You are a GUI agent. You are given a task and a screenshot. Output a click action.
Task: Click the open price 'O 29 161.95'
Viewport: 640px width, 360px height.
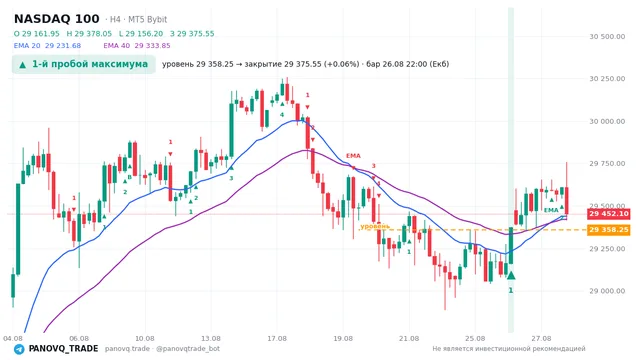click(x=37, y=33)
